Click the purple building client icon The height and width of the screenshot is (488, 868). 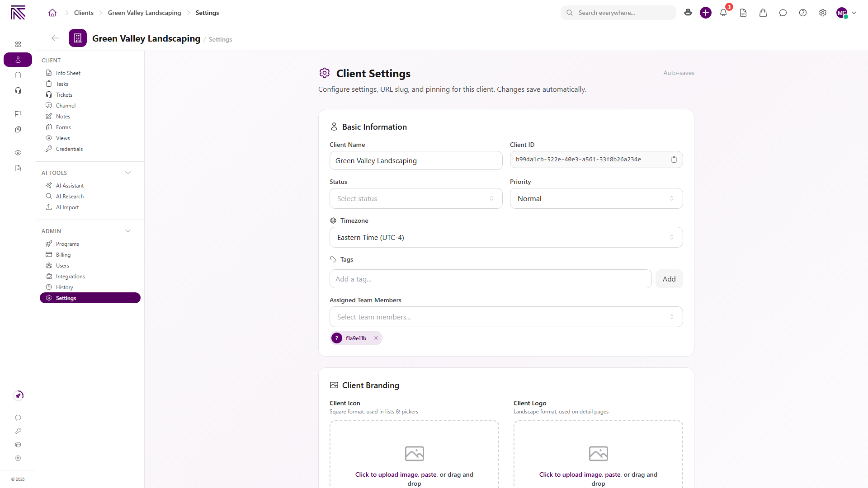(78, 38)
